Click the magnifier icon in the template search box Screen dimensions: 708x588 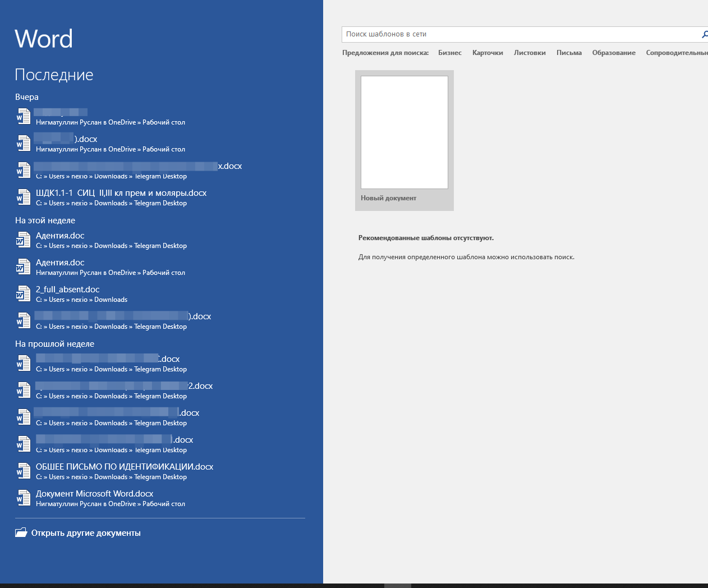(x=705, y=34)
